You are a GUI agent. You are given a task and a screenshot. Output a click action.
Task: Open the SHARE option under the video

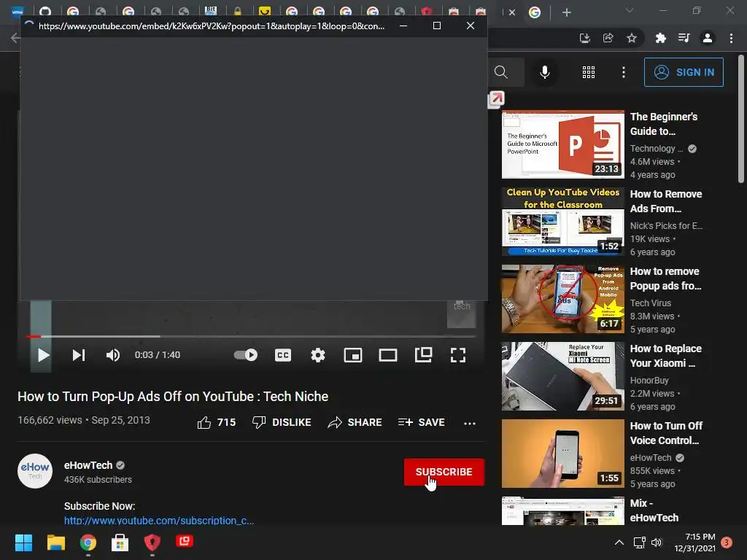pyautogui.click(x=355, y=422)
